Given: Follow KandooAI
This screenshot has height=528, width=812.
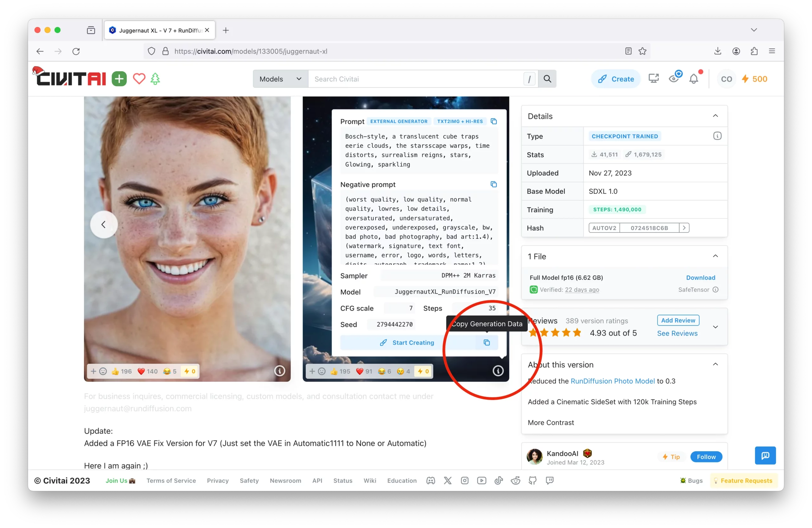Looking at the screenshot, I should (706, 457).
